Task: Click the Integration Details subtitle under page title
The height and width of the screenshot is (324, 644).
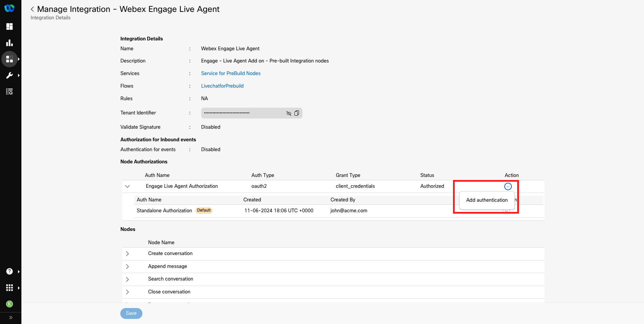Action: click(51, 18)
